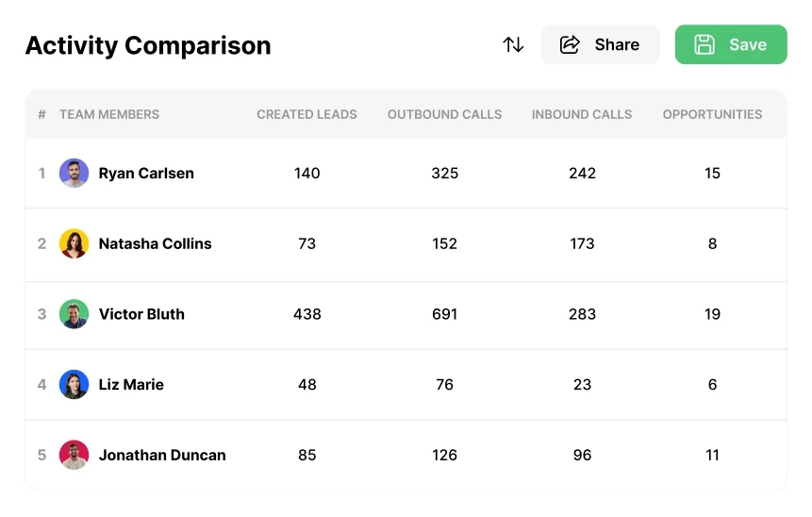Click the sort arrows icon
This screenshot has height=517, width=812.
(x=513, y=44)
